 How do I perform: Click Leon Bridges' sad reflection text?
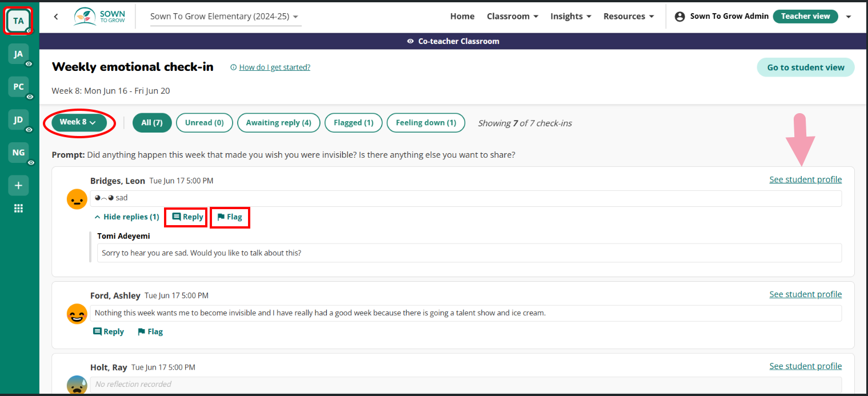coord(466,198)
